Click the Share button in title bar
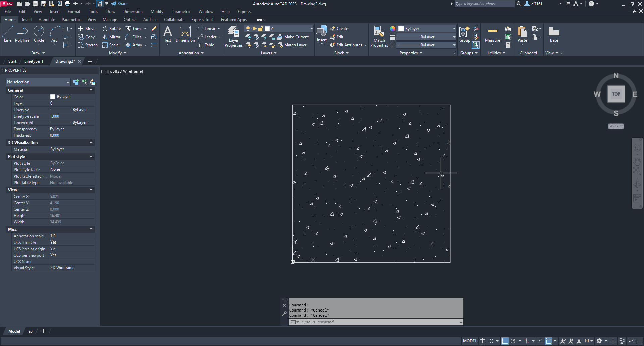The height and width of the screenshot is (346, 644). pyautogui.click(x=119, y=4)
